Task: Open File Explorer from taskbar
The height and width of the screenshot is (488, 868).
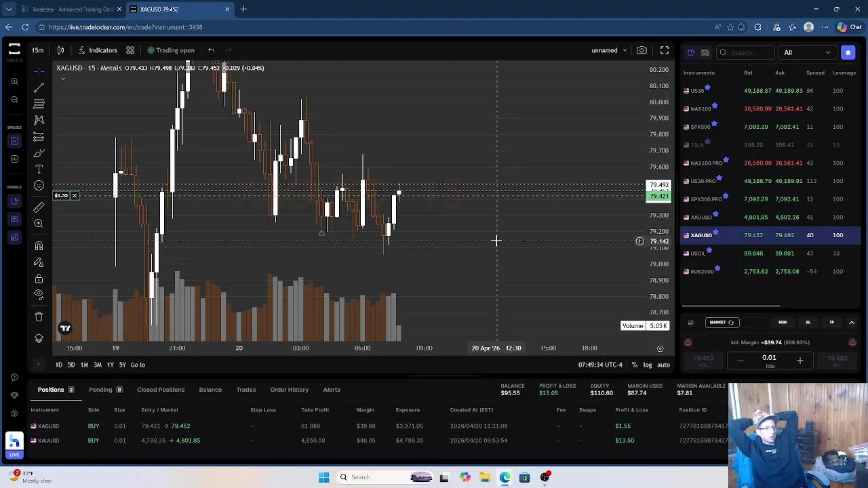Action: click(x=485, y=477)
